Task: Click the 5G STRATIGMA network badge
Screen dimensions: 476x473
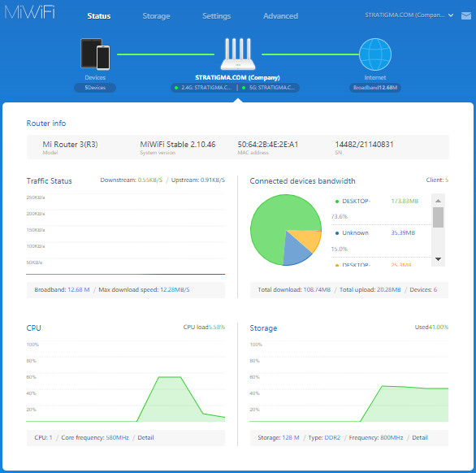Action: [x=269, y=88]
